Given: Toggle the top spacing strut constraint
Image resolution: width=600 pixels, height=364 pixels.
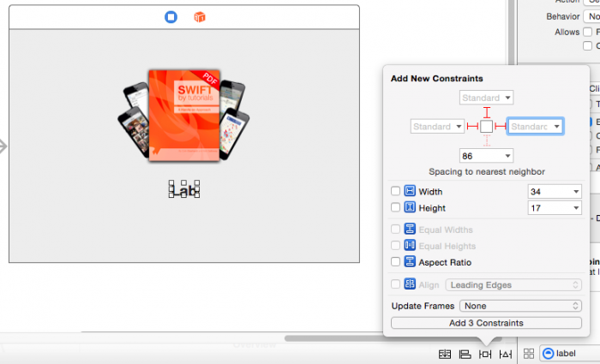Looking at the screenshot, I should click(x=486, y=112).
